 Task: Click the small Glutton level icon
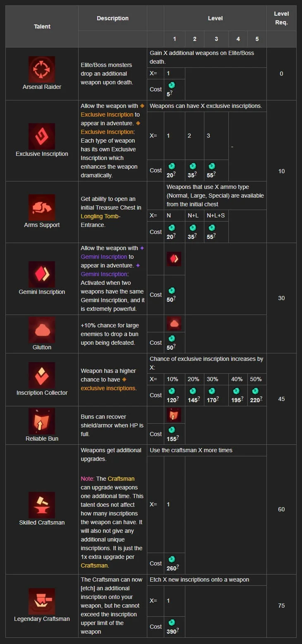[x=174, y=323]
